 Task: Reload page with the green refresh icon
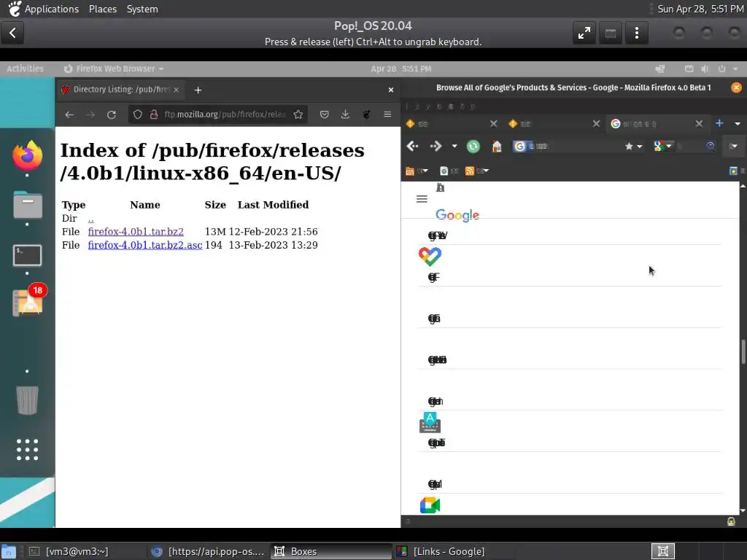[473, 146]
